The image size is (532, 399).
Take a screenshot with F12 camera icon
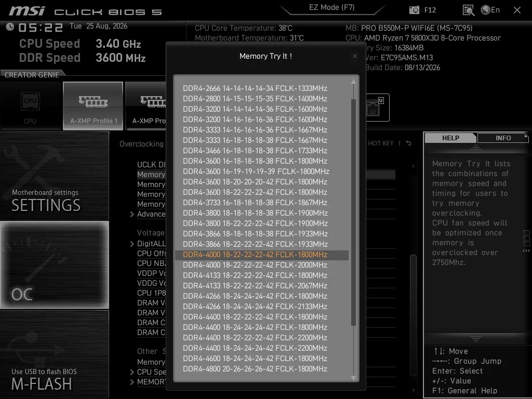pos(414,10)
